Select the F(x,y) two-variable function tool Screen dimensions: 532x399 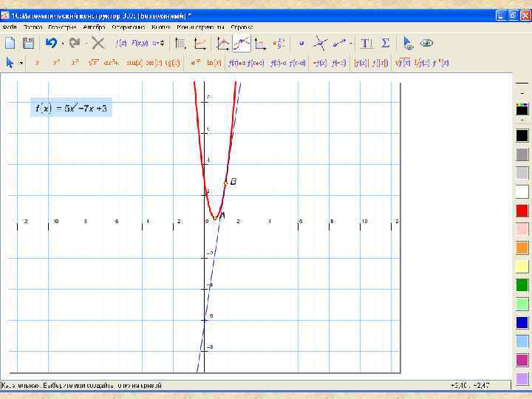coord(140,43)
